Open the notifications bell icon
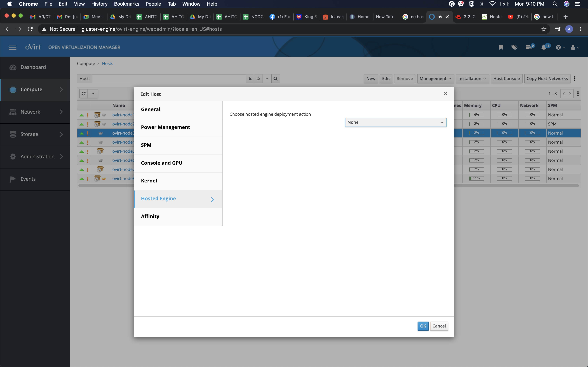The height and width of the screenshot is (367, 588). coord(544,47)
